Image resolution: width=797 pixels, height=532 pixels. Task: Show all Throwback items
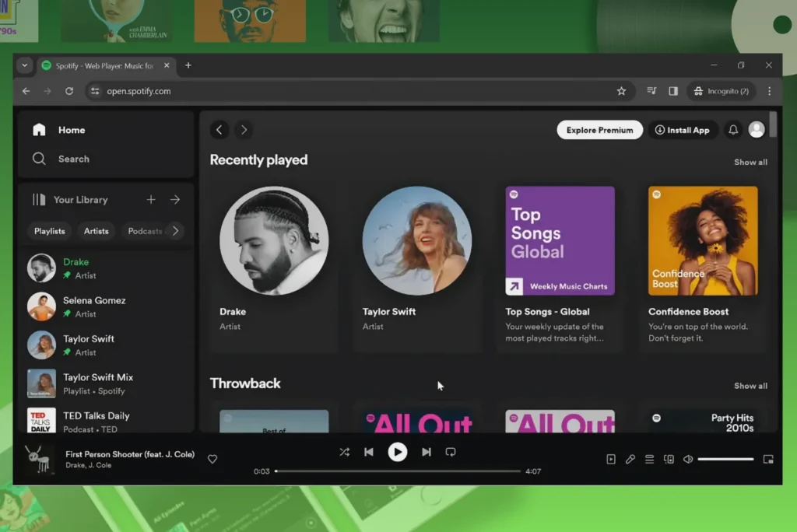coord(750,386)
